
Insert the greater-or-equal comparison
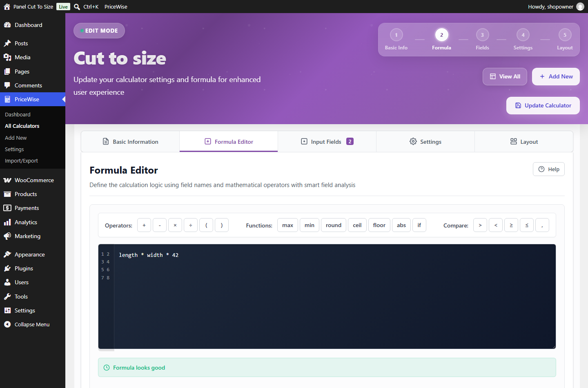pyautogui.click(x=511, y=225)
